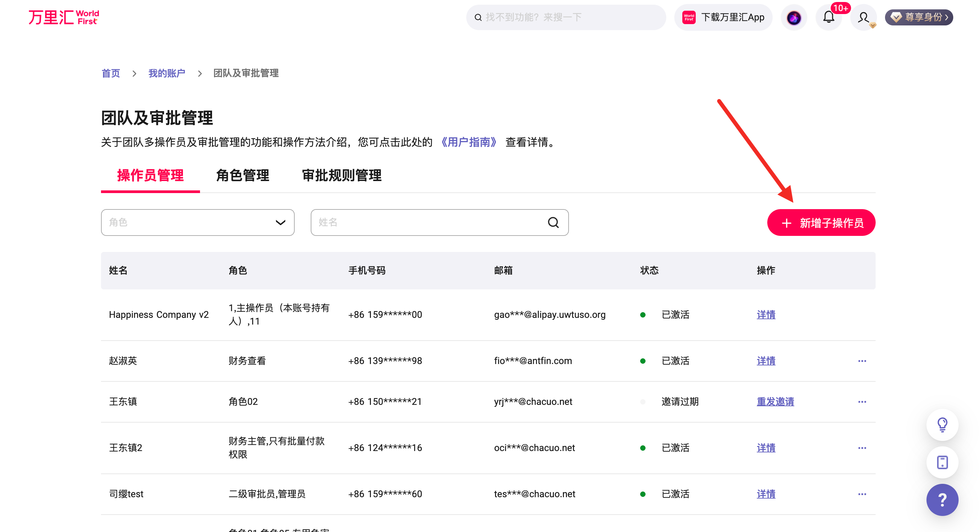
Task: Open more actions for 赵淑英 row
Action: 862,361
